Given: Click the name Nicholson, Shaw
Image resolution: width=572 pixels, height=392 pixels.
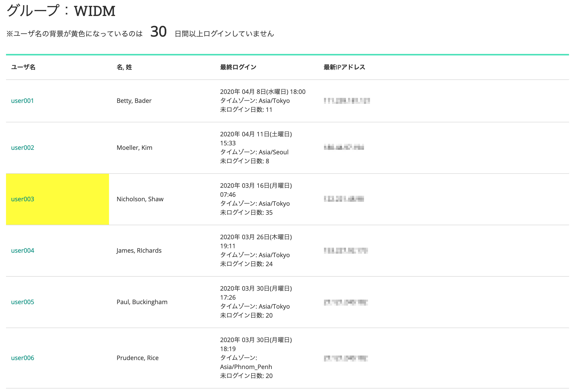Looking at the screenshot, I should click(140, 199).
